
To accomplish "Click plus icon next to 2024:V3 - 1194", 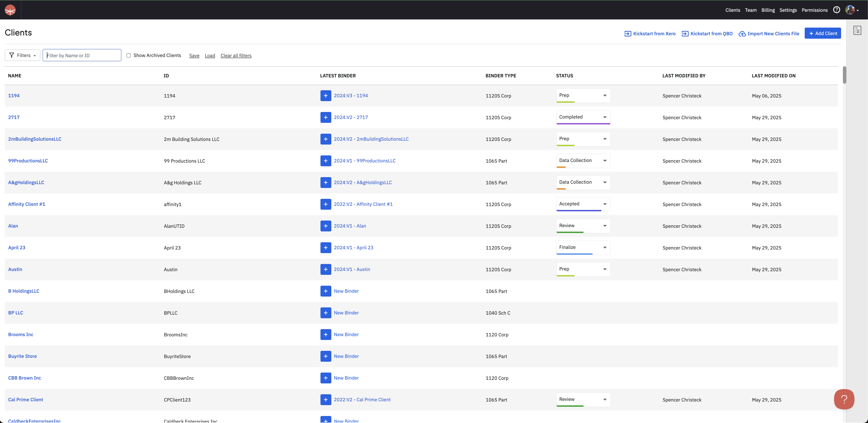I will [325, 96].
